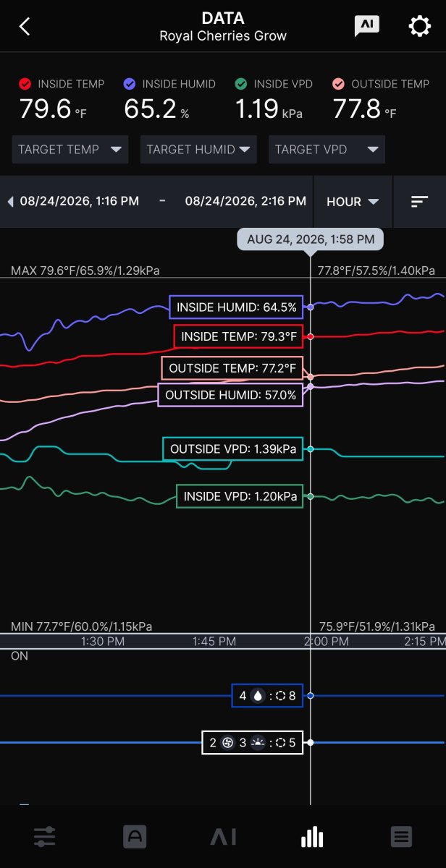The image size is (446, 868).
Task: Expand the Target Temp dropdown
Action: point(70,150)
